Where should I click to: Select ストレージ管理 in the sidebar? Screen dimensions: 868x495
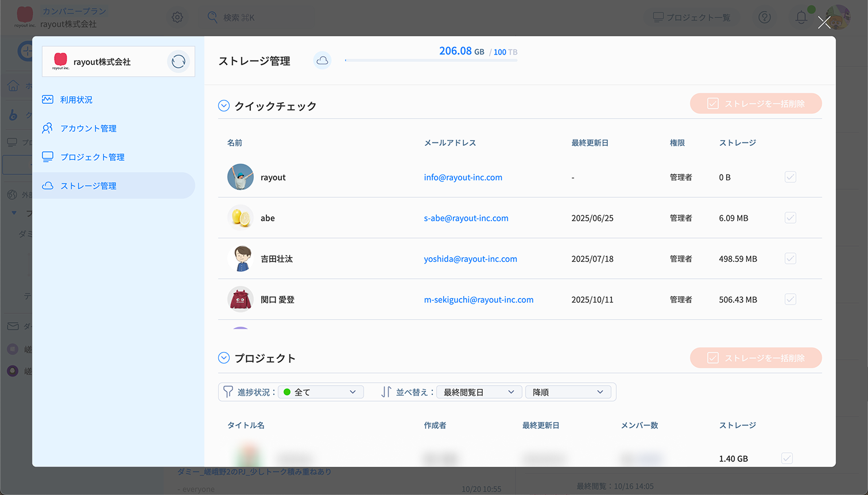point(114,185)
